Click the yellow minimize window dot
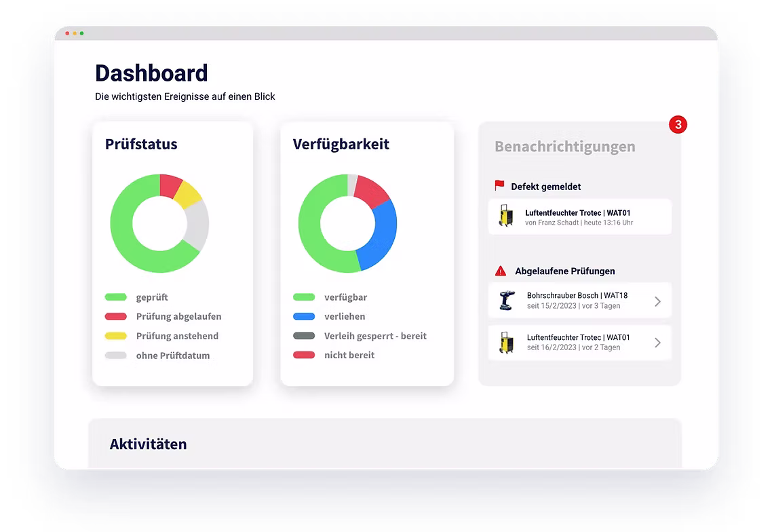Screen dimensions: 772x532 (x=75, y=33)
